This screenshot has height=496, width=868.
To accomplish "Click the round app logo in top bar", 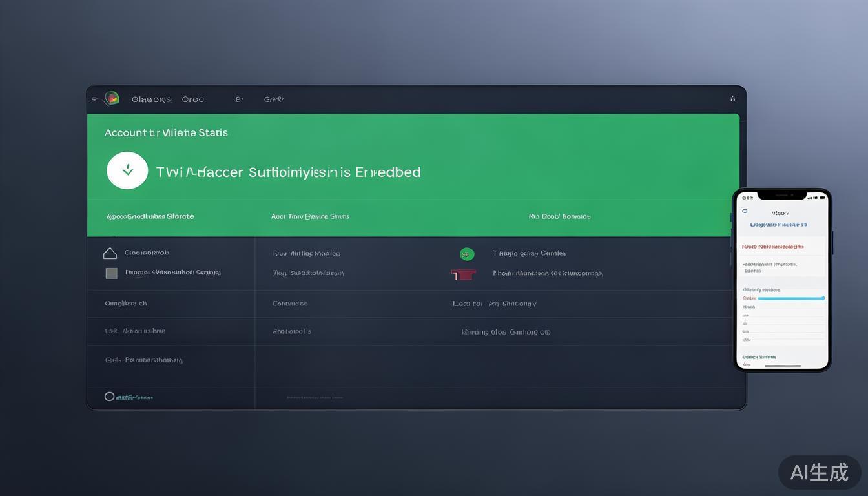I will pos(112,98).
